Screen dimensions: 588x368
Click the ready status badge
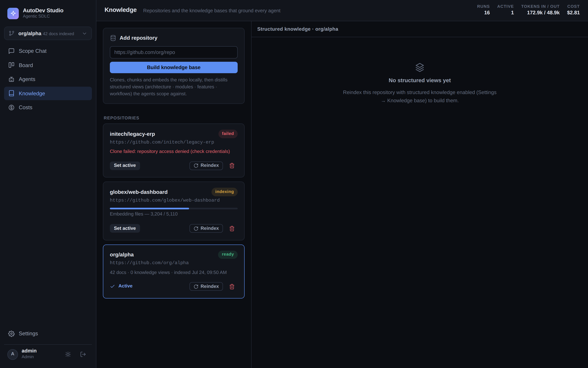(228, 254)
